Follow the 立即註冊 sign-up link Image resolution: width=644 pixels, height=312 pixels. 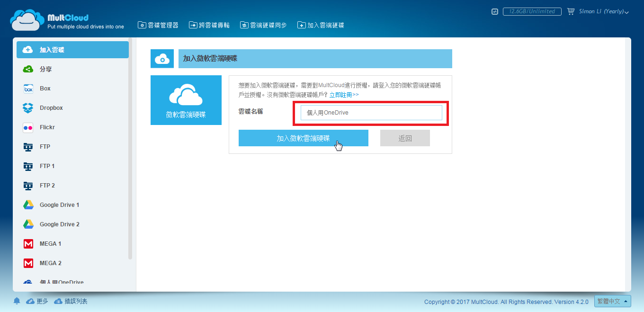click(x=344, y=95)
